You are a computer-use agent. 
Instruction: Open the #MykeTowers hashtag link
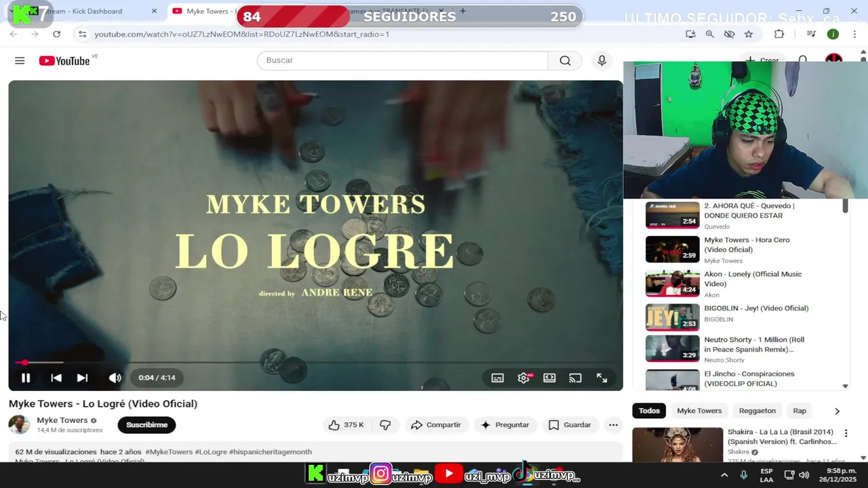169,452
